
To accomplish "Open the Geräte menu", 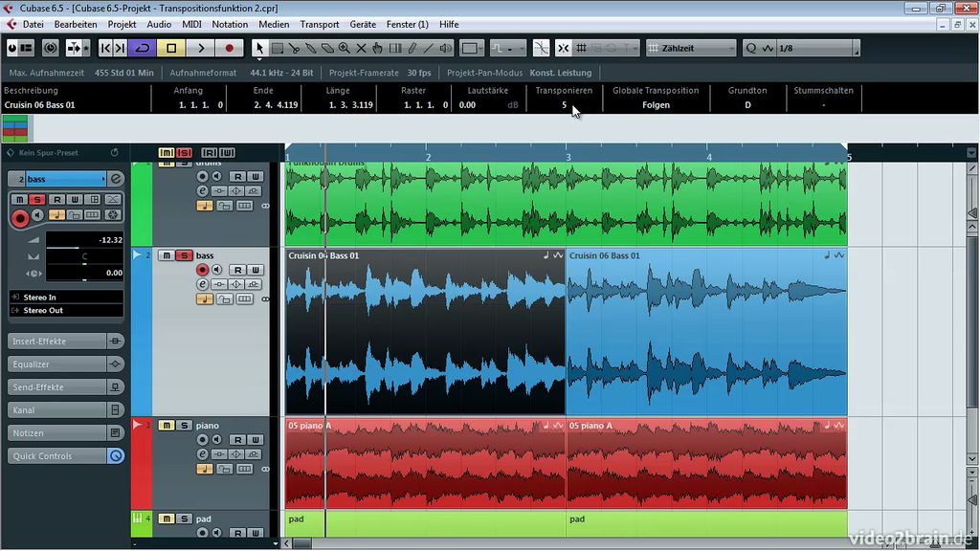I will click(363, 24).
